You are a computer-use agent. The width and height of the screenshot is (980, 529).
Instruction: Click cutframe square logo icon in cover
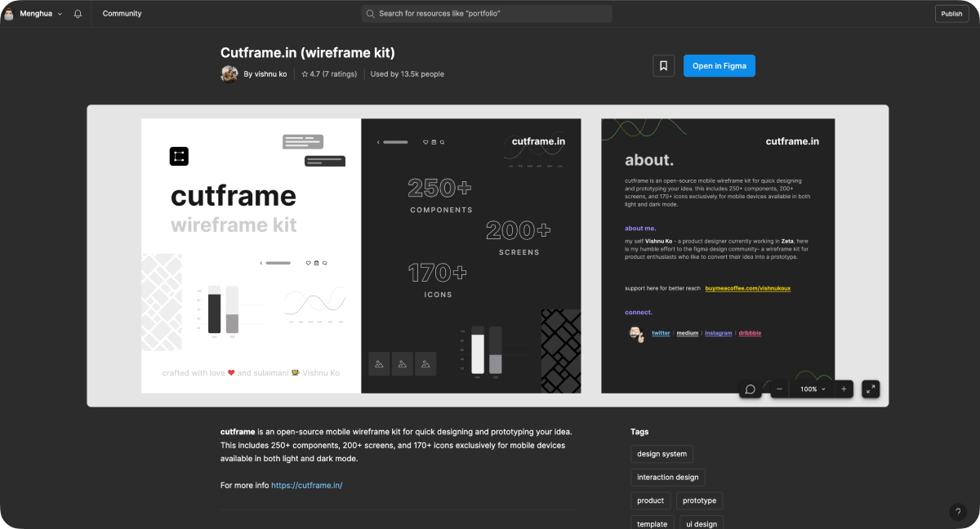click(x=179, y=156)
